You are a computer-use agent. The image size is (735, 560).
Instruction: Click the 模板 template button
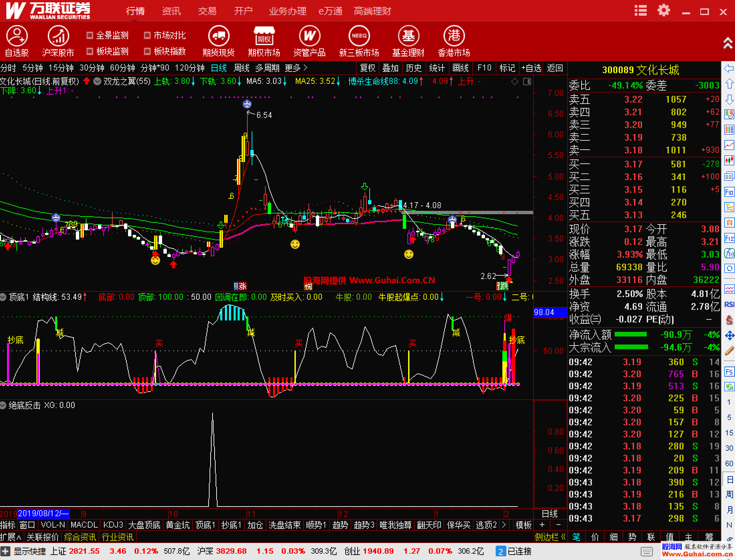[x=523, y=525]
